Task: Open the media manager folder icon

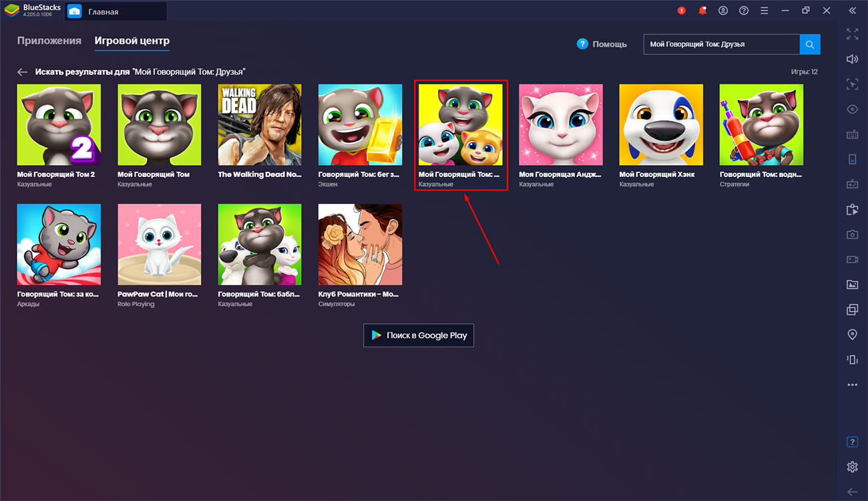Action: pyautogui.click(x=852, y=285)
